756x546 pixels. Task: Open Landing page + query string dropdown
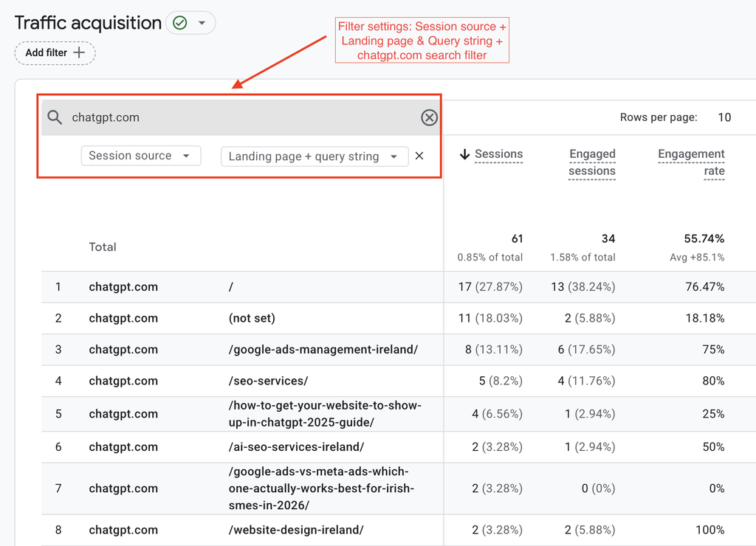(x=315, y=156)
